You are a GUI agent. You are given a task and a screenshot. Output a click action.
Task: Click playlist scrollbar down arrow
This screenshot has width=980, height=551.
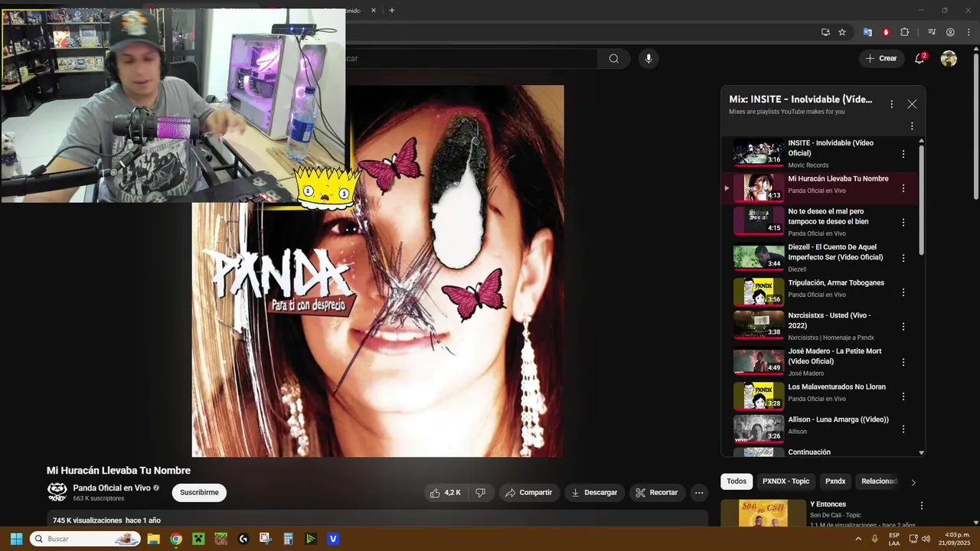pos(921,452)
